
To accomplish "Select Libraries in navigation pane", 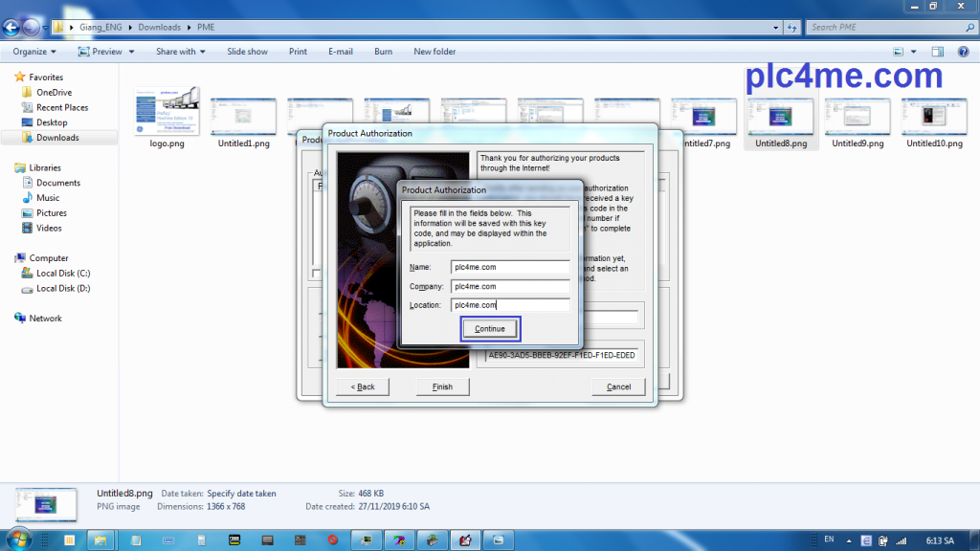I will pyautogui.click(x=45, y=167).
